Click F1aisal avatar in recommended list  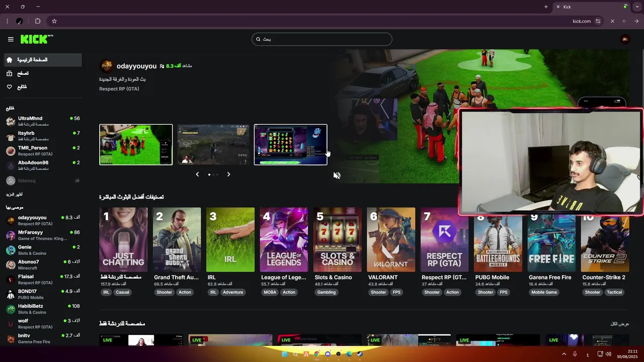click(11, 280)
